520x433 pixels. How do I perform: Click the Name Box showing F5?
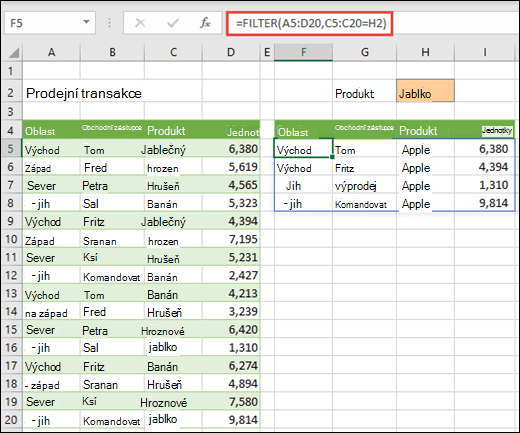pyautogui.click(x=50, y=23)
